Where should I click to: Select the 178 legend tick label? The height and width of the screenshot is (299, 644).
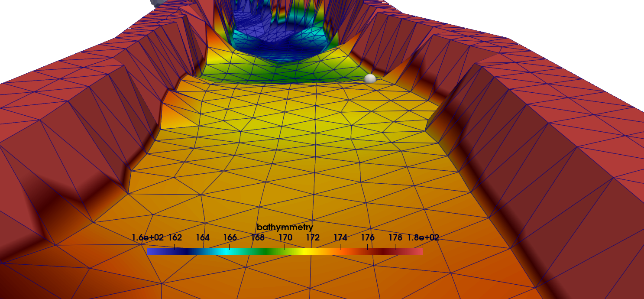(395, 237)
